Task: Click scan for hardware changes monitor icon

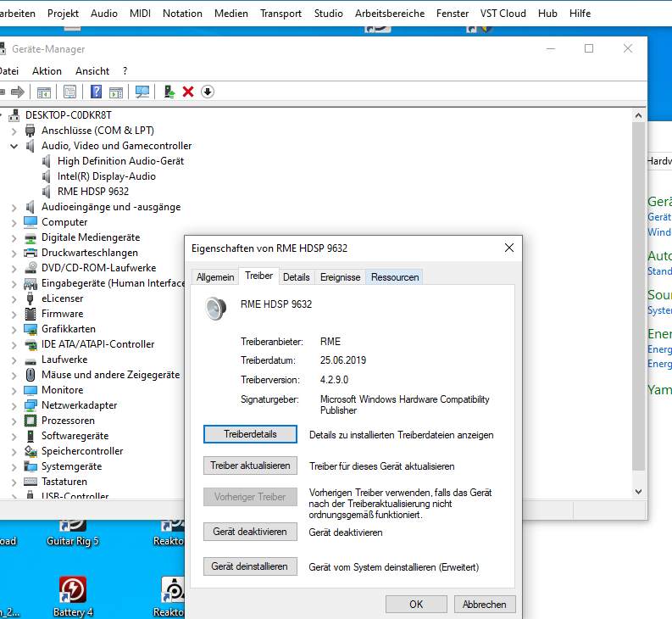Action: tap(142, 92)
